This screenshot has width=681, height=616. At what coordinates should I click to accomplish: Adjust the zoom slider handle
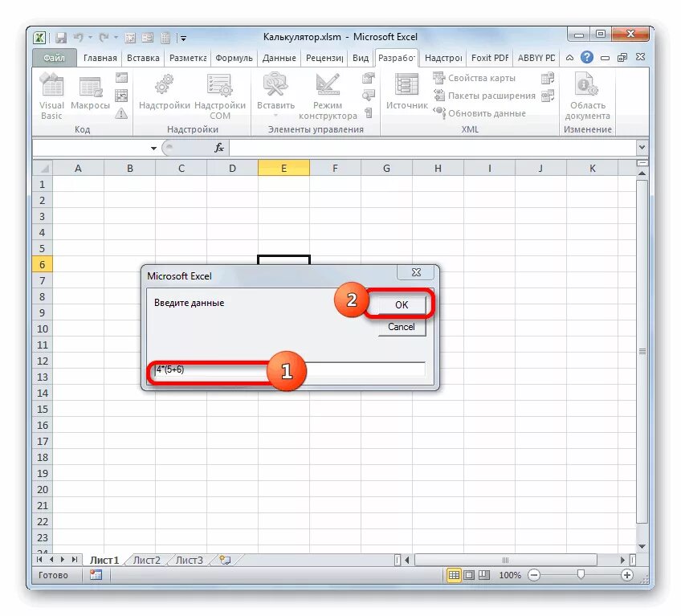coord(581,575)
